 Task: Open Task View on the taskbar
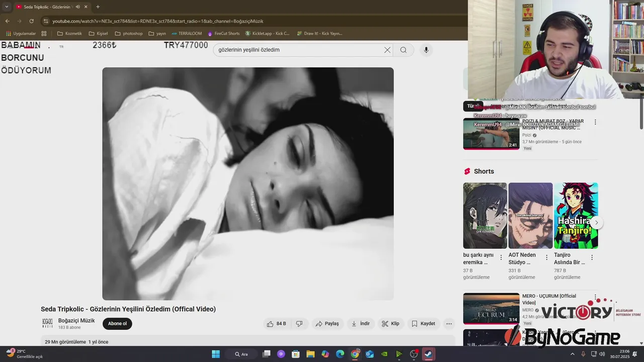point(267,354)
